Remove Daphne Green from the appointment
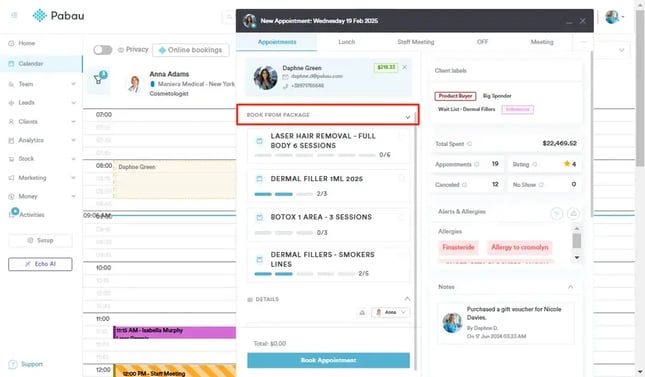Screen dimensions: 645x377 [x=405, y=67]
